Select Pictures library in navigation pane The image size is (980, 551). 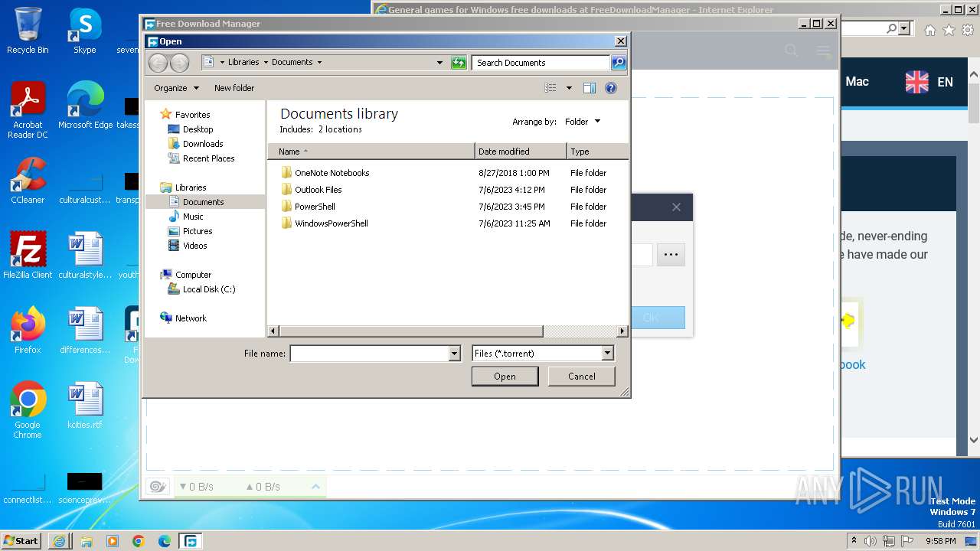[198, 231]
